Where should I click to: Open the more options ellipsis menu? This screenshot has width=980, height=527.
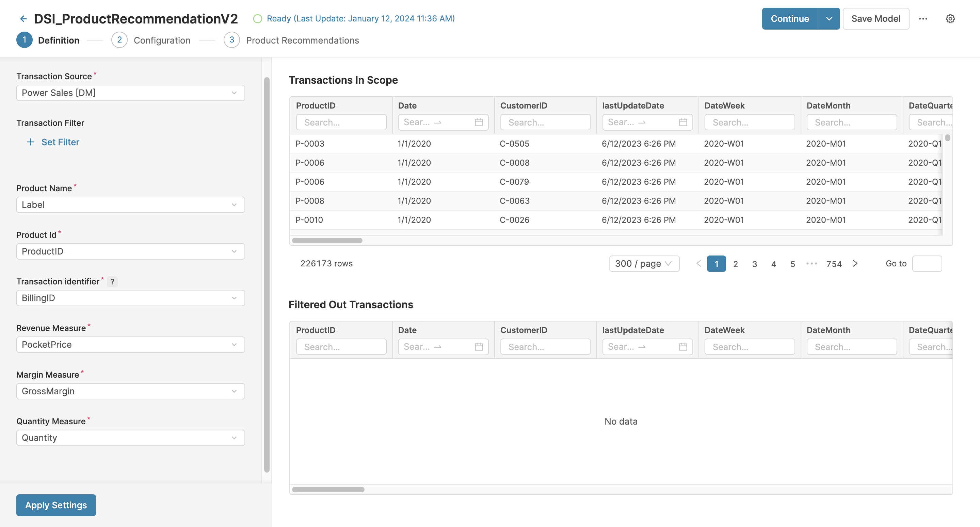tap(923, 18)
